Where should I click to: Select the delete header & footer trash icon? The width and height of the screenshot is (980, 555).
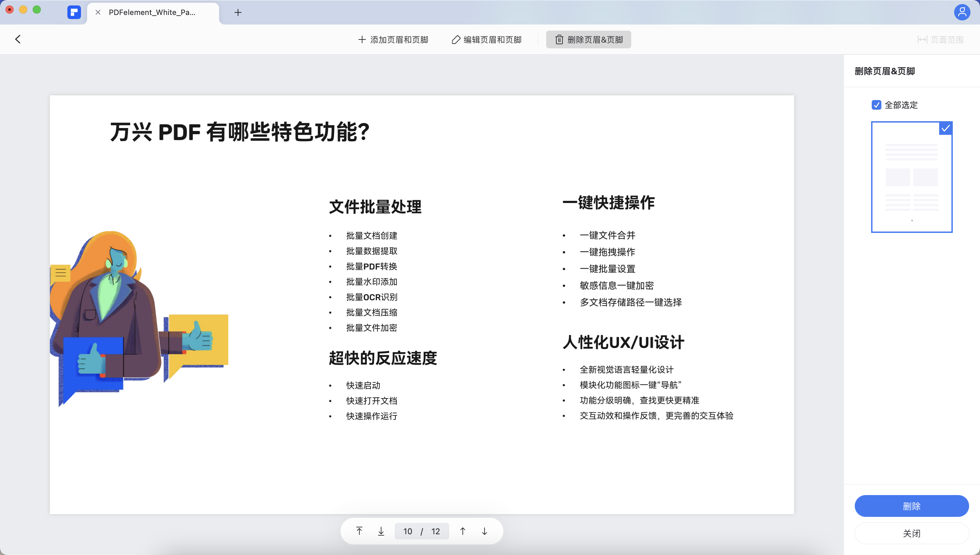tap(559, 39)
